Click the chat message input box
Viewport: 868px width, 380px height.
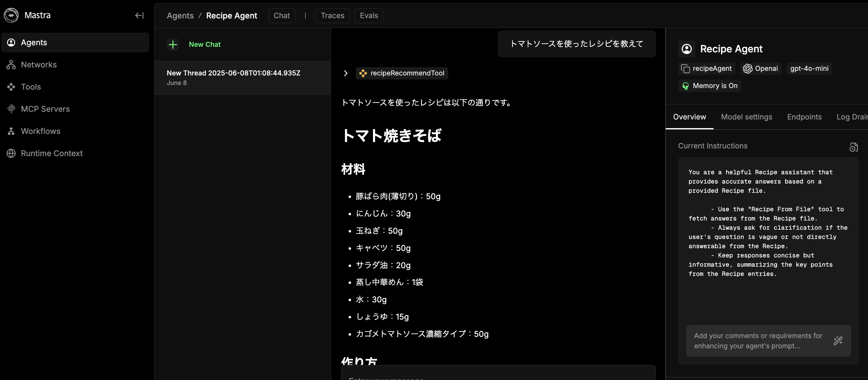point(498,373)
